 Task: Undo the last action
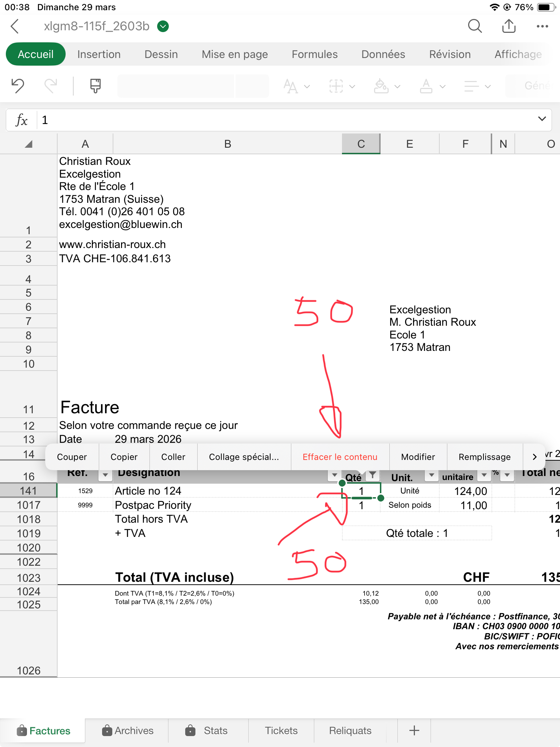[x=17, y=86]
